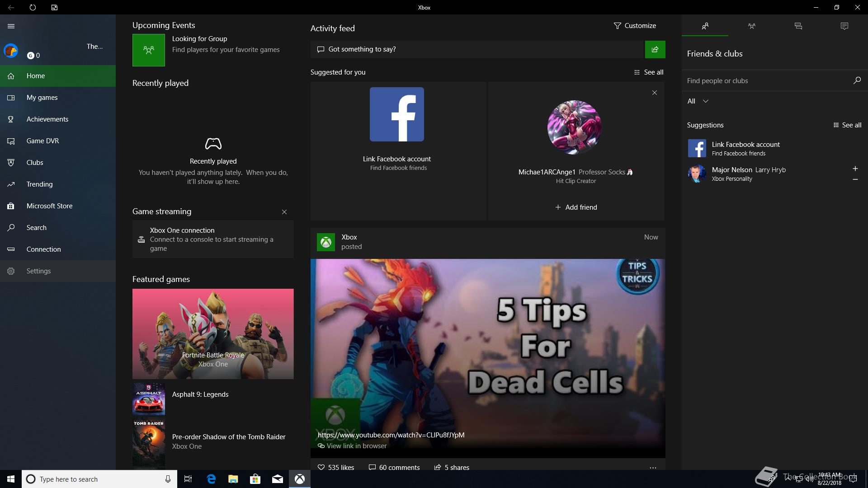Go to Home in sidebar
Viewport: 868px width, 488px height.
58,76
